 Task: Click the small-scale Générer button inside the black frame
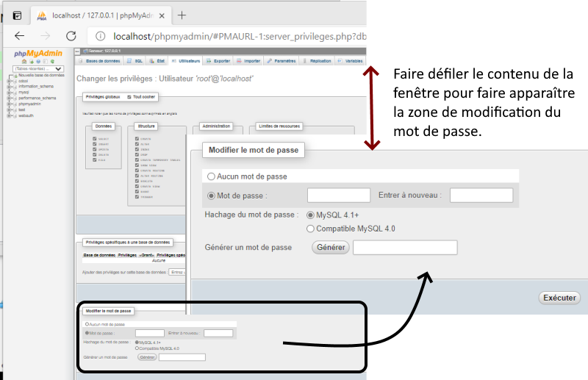click(x=147, y=357)
